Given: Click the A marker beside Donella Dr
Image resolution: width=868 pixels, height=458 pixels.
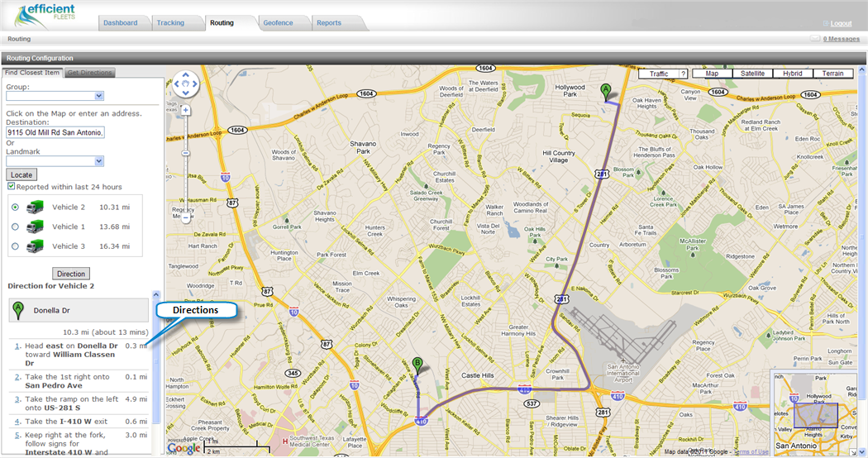Looking at the screenshot, I should pos(18,311).
